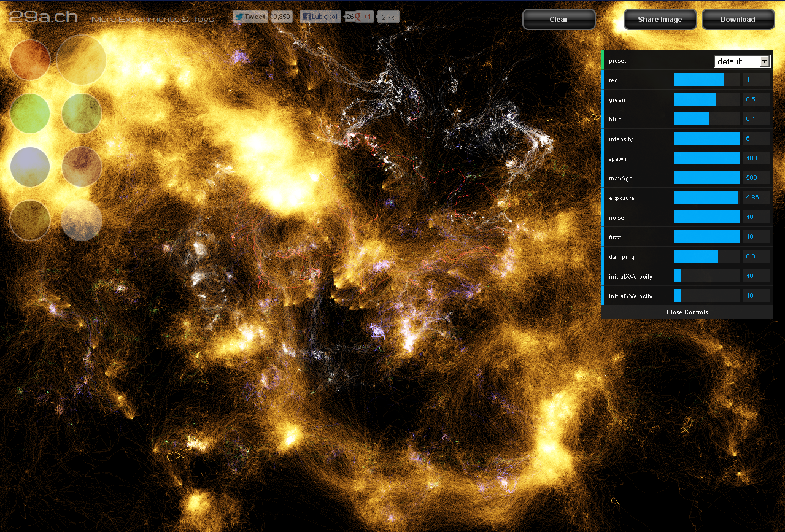The image size is (785, 532).
Task: Click the exposure value field showing 4.86
Action: click(x=757, y=198)
